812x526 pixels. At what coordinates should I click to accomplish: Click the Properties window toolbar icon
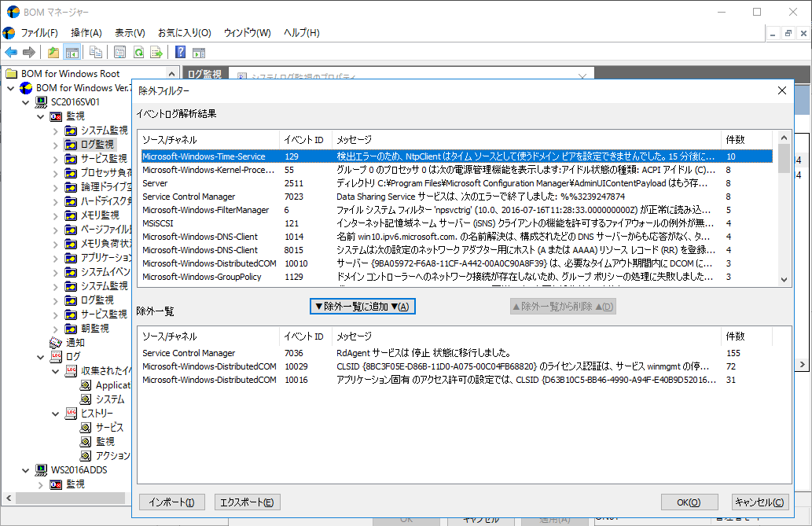119,53
